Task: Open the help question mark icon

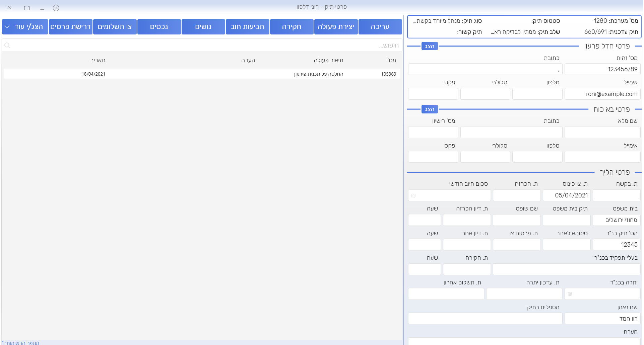Action: pos(56,8)
